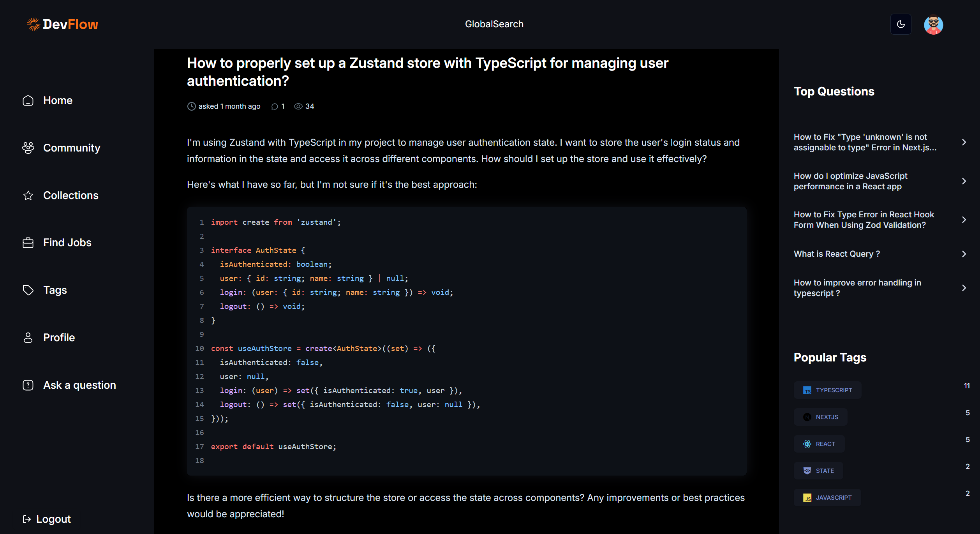Viewport: 980px width, 534px height.
Task: Select the TYPESCRIPT popular tag
Action: tap(828, 390)
